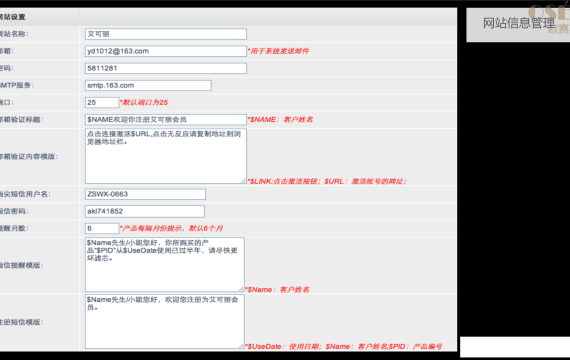Viewport: 570px width, 360px height.
Task: Click inside the SMS reminder template textarea
Action: tap(165, 264)
